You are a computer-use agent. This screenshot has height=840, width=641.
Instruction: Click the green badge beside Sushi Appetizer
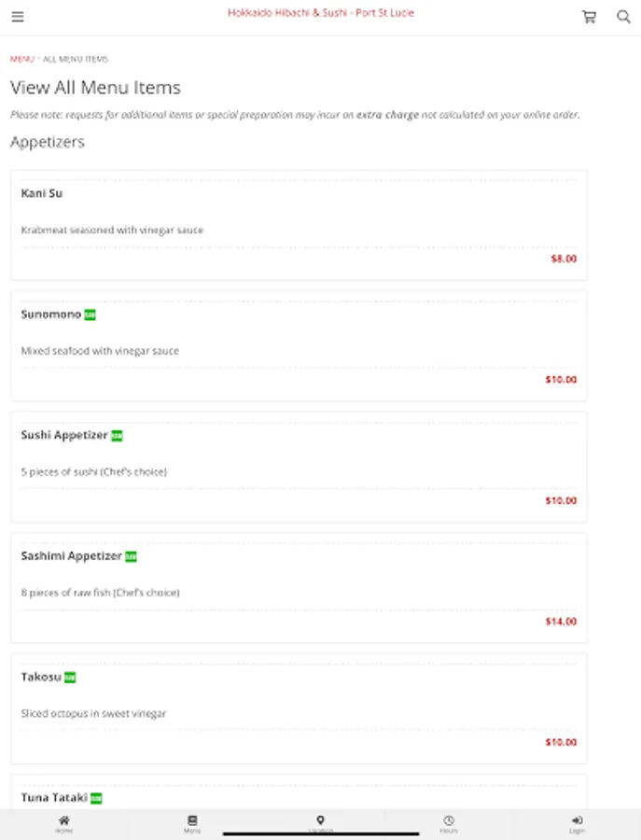(117, 436)
